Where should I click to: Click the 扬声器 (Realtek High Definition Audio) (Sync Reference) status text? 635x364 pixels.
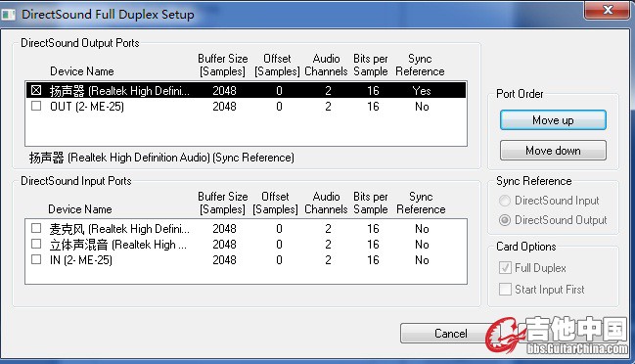(x=161, y=158)
